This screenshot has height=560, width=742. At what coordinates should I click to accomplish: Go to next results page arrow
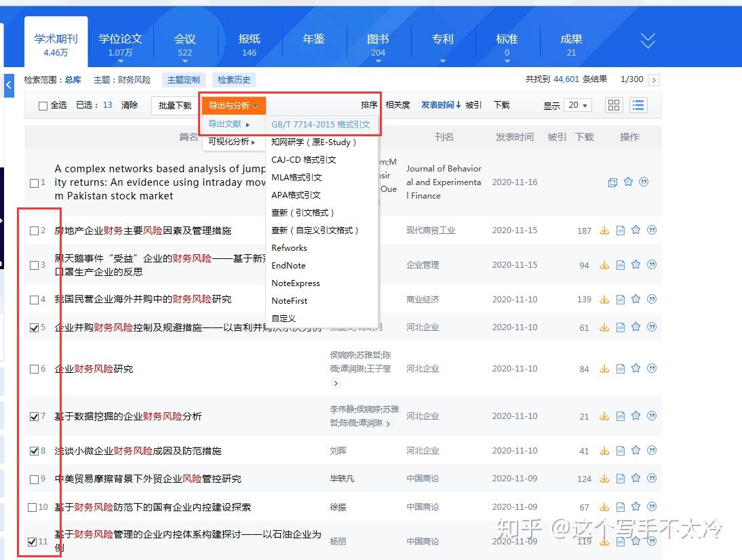[654, 80]
